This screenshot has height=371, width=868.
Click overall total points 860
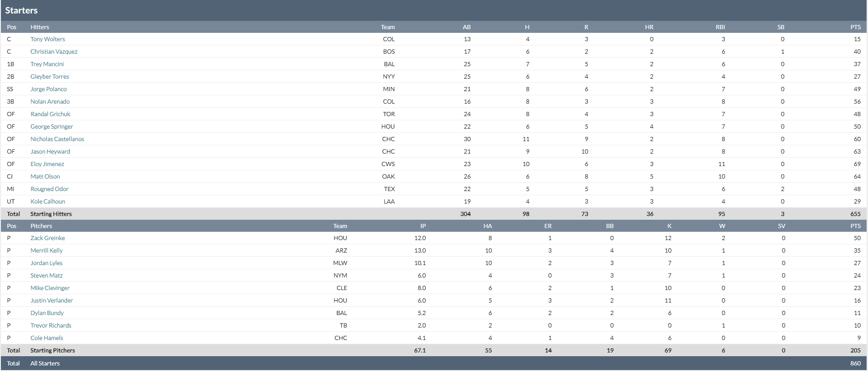[856, 364]
